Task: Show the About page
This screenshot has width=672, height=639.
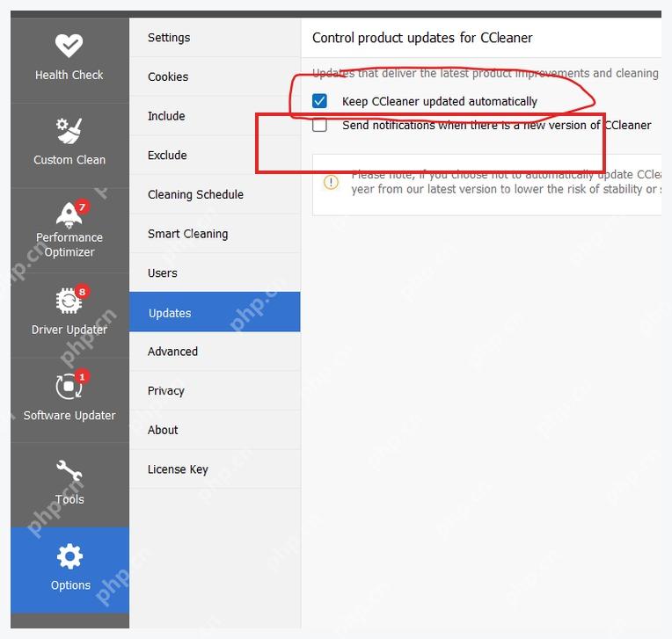Action: (x=215, y=430)
